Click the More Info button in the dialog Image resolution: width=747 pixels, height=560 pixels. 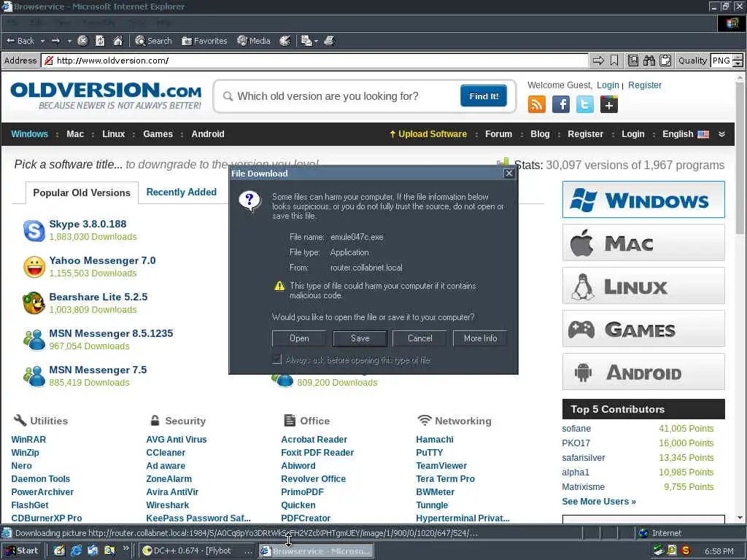click(480, 338)
